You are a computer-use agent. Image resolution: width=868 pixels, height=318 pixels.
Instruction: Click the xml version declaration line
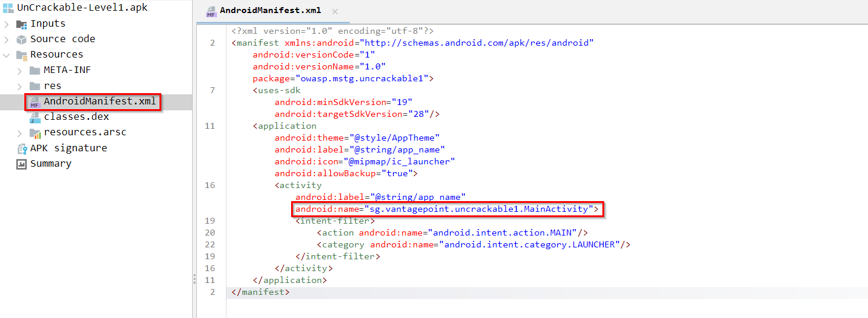click(333, 31)
